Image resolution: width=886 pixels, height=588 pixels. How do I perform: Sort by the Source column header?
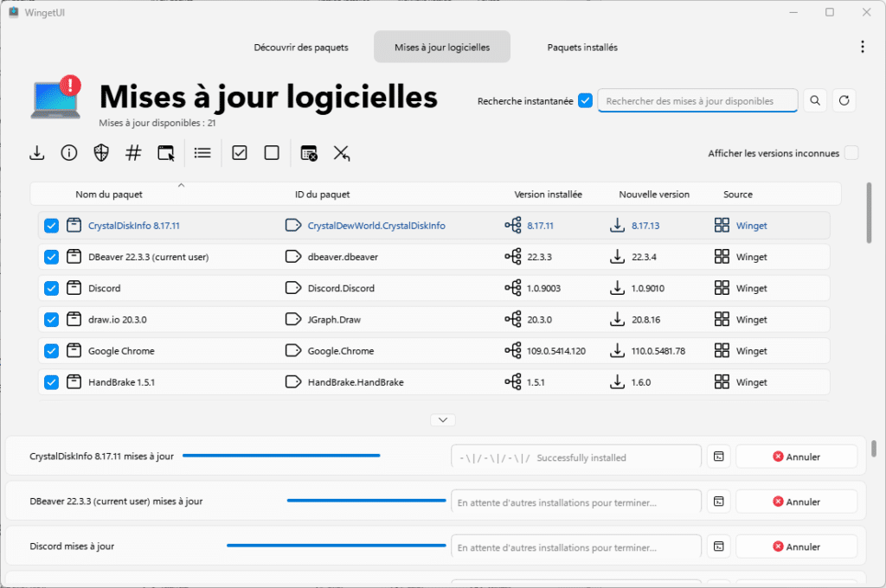click(x=738, y=195)
